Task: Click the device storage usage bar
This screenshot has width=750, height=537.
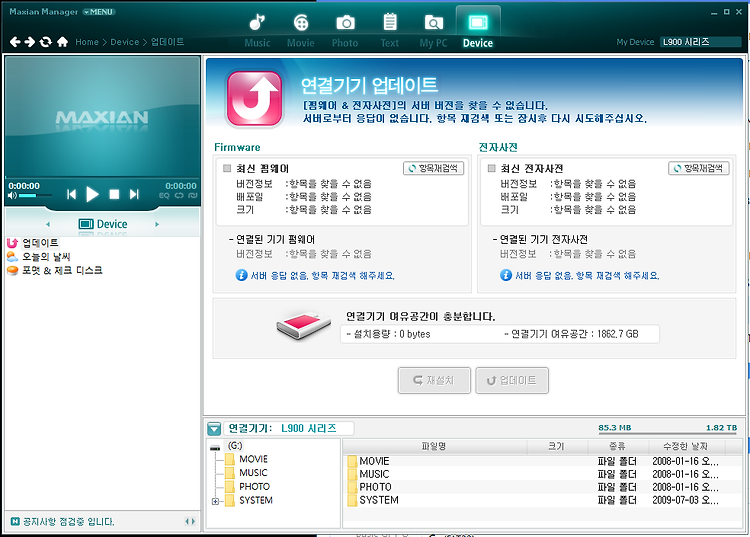Action: pyautogui.click(x=668, y=434)
